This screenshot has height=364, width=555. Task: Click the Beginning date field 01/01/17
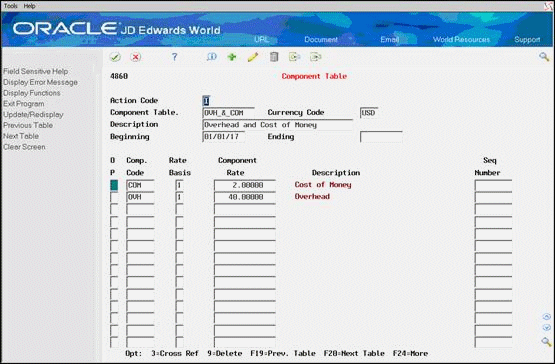[223, 137]
